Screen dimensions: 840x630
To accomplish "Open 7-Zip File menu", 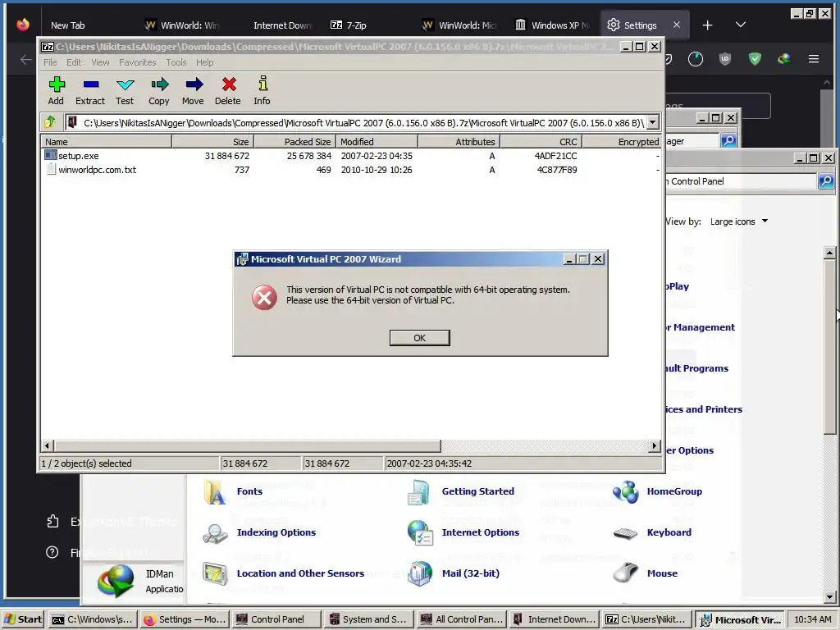I will (50, 62).
